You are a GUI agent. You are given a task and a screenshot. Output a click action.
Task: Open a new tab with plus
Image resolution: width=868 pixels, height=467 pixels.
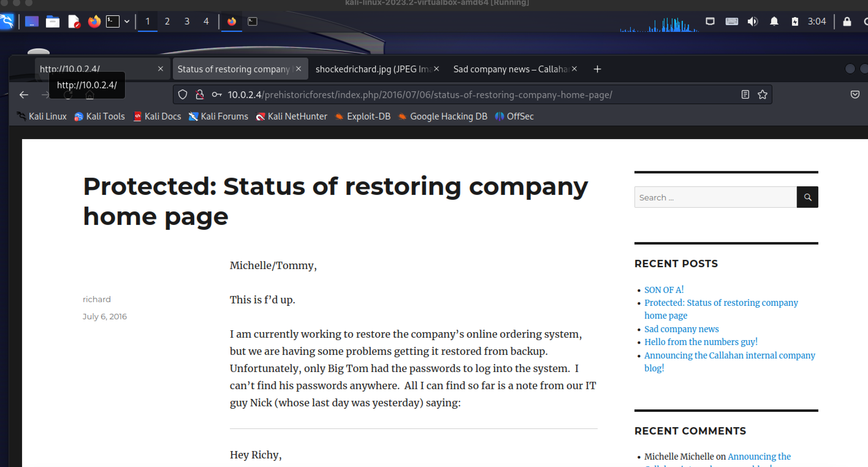point(597,69)
